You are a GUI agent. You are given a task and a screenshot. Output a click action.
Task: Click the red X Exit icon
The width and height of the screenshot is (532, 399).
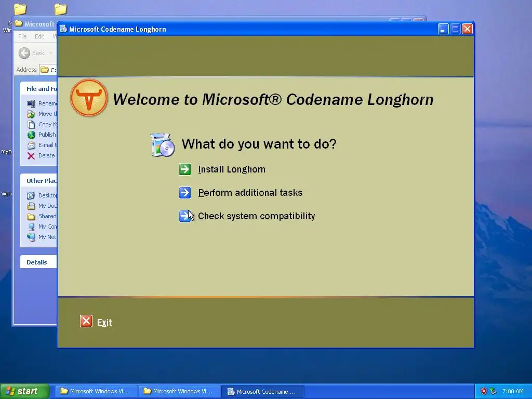(86, 321)
